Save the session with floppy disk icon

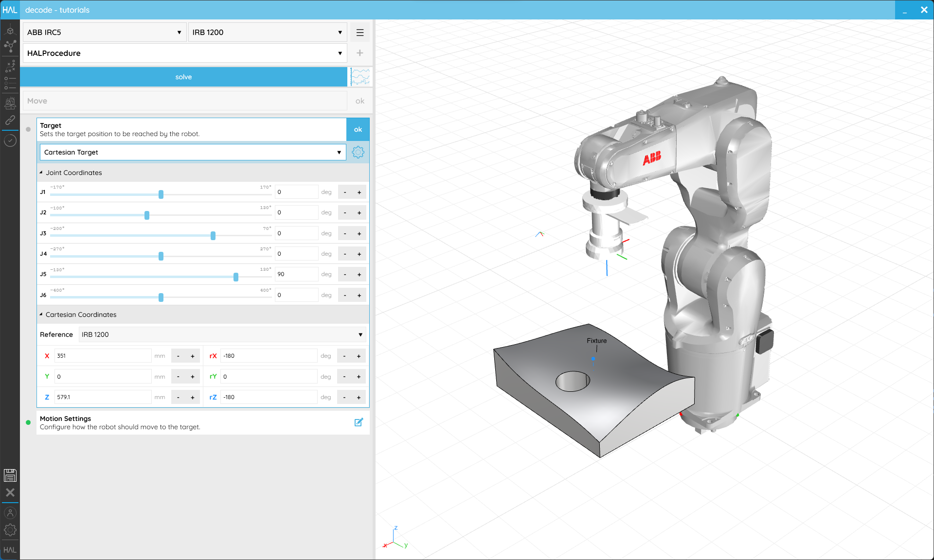coord(10,475)
